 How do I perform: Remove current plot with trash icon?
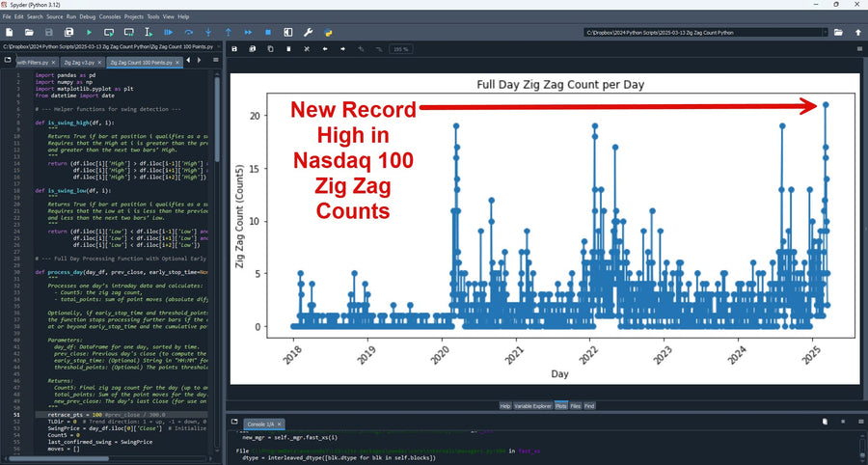288,48
